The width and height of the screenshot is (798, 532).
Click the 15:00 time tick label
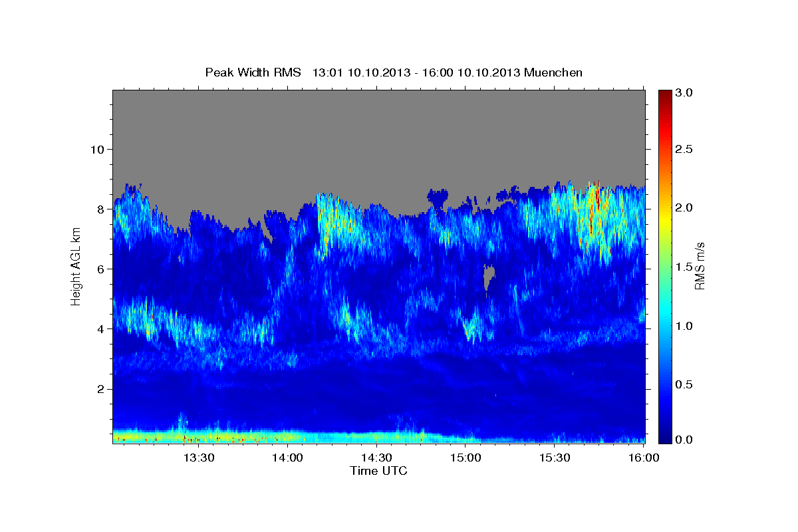(x=464, y=458)
